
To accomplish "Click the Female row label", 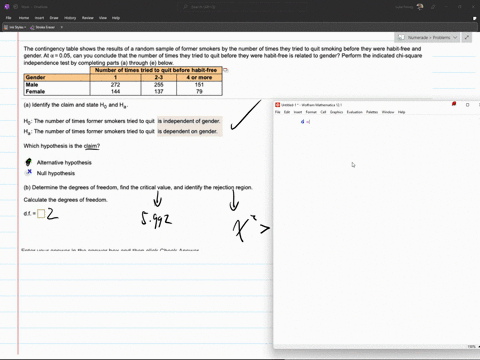I will pos(35,91).
